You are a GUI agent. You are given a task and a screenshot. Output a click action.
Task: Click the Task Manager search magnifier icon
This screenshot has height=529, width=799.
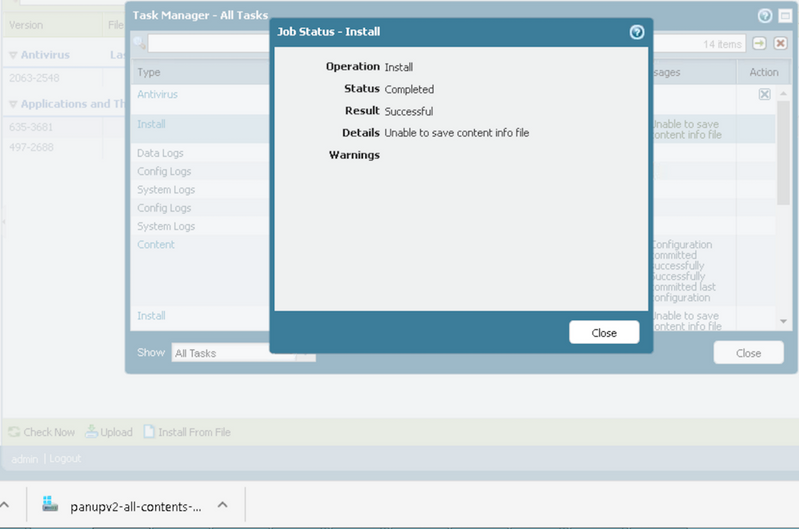coord(139,43)
